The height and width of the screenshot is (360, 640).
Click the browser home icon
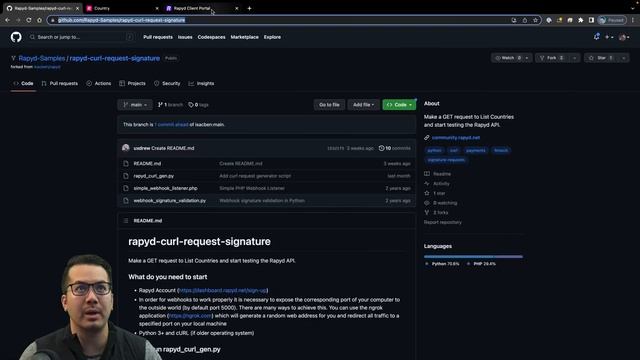(x=39, y=20)
